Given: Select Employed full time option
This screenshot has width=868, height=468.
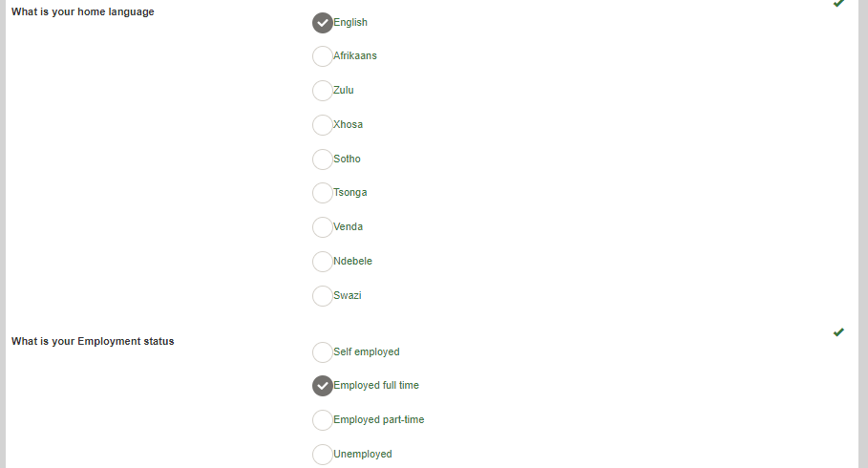Looking at the screenshot, I should click(322, 386).
